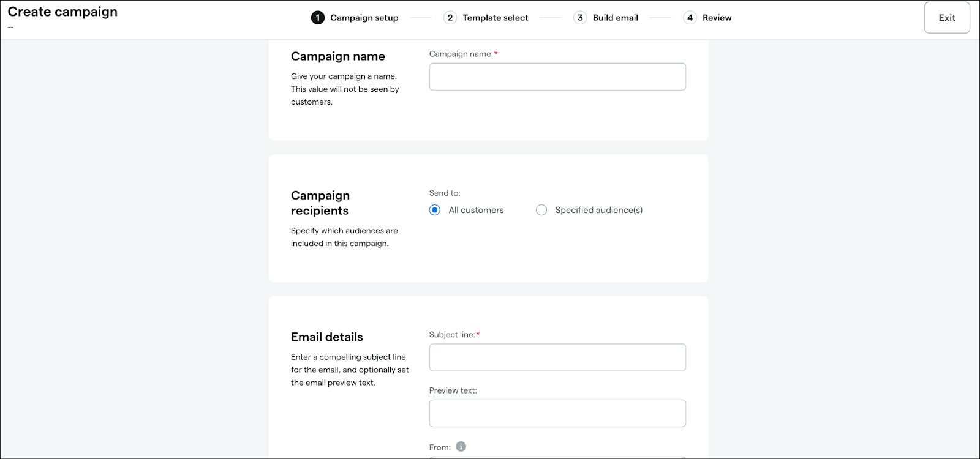Screen dimensions: 980x459
Task: Click step 1 circle for Campaign setup
Action: 318,18
